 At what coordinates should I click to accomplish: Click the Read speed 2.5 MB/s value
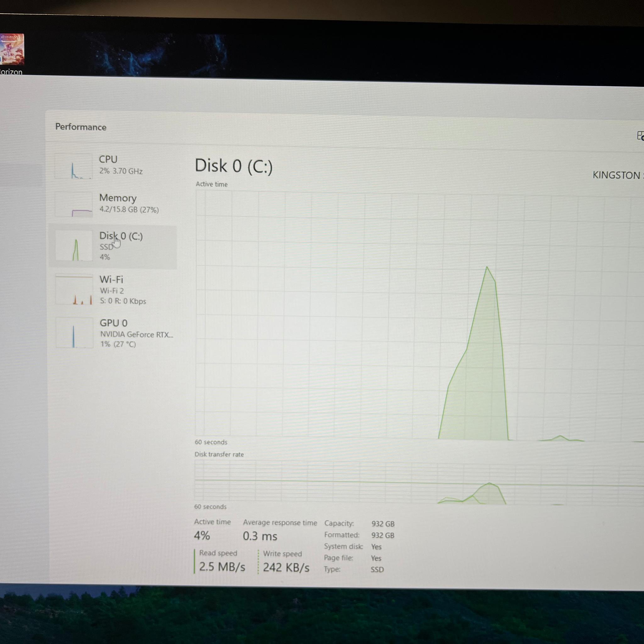[222, 567]
